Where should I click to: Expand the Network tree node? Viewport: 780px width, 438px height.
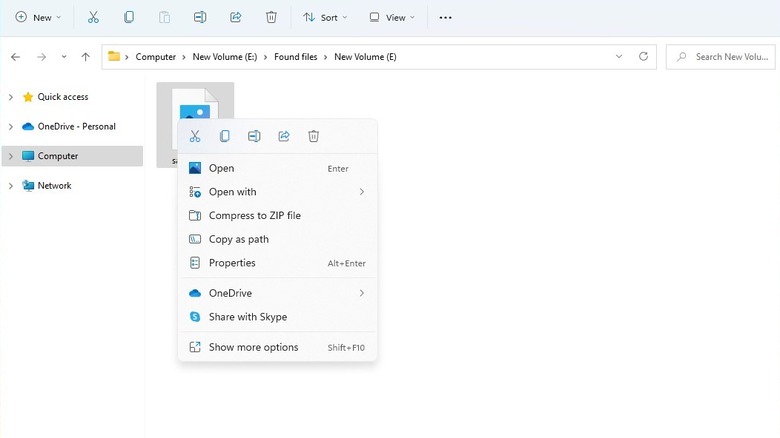(10, 186)
